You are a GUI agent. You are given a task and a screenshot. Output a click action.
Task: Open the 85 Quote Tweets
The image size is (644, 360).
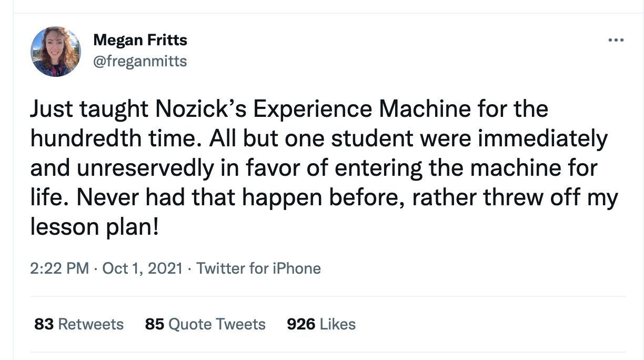tap(205, 324)
